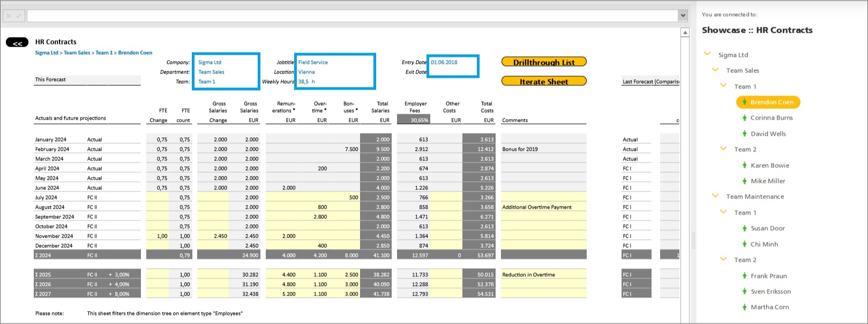The image size is (868, 324).
Task: Click the confirm checkmark icon in formula bar
Action: point(19,16)
